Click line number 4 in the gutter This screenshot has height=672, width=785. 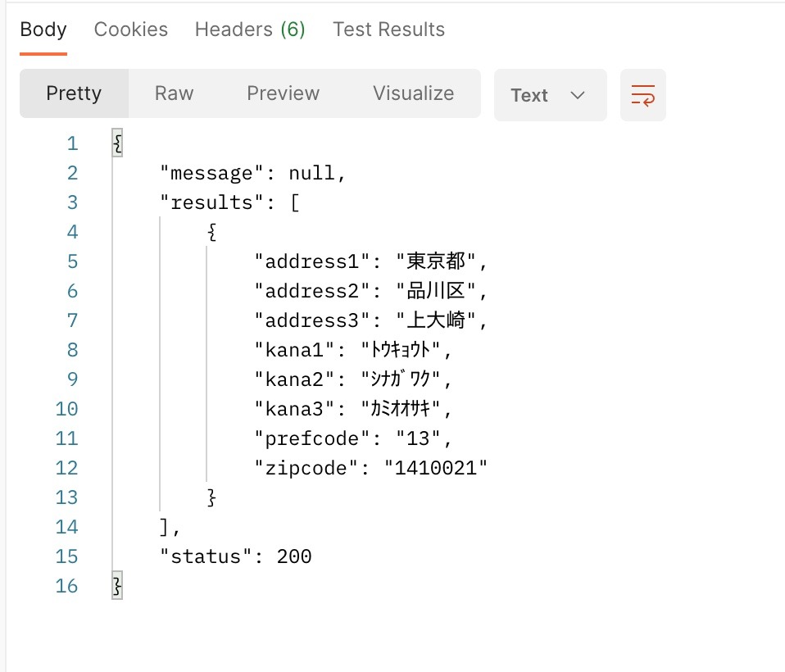(x=72, y=232)
